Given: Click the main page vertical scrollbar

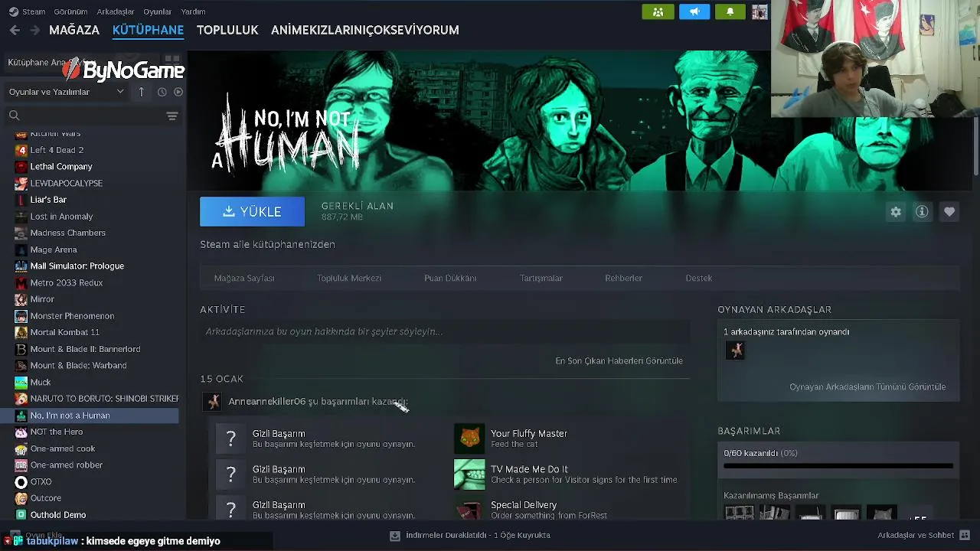Looking at the screenshot, I should 975,147.
